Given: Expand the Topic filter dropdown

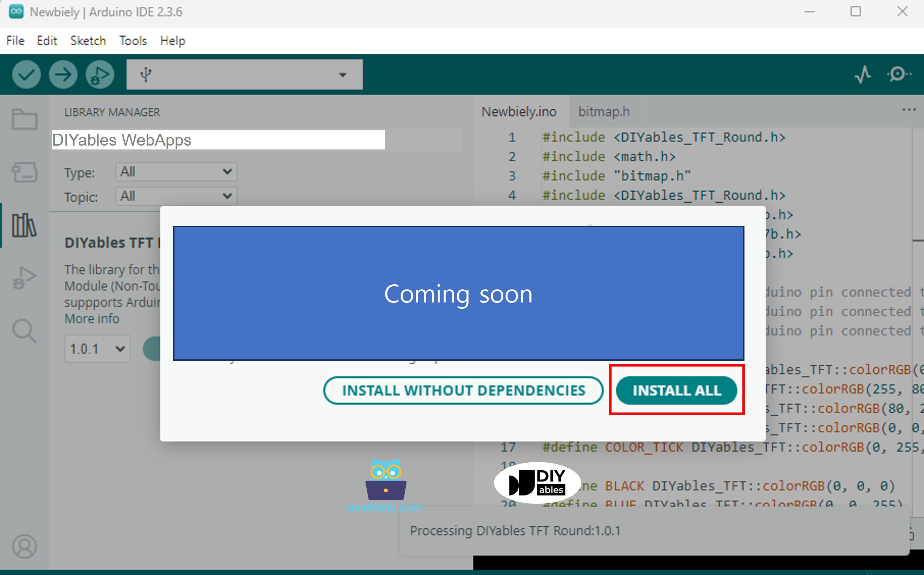Looking at the screenshot, I should click(176, 196).
